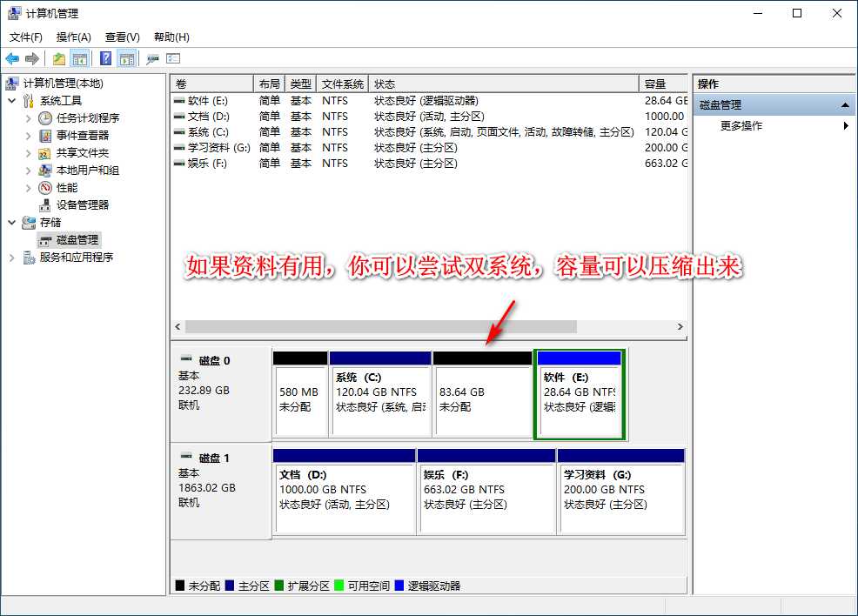Click the blue 逻辑驱动器 legend swatch
This screenshot has width=858, height=616.
click(399, 586)
